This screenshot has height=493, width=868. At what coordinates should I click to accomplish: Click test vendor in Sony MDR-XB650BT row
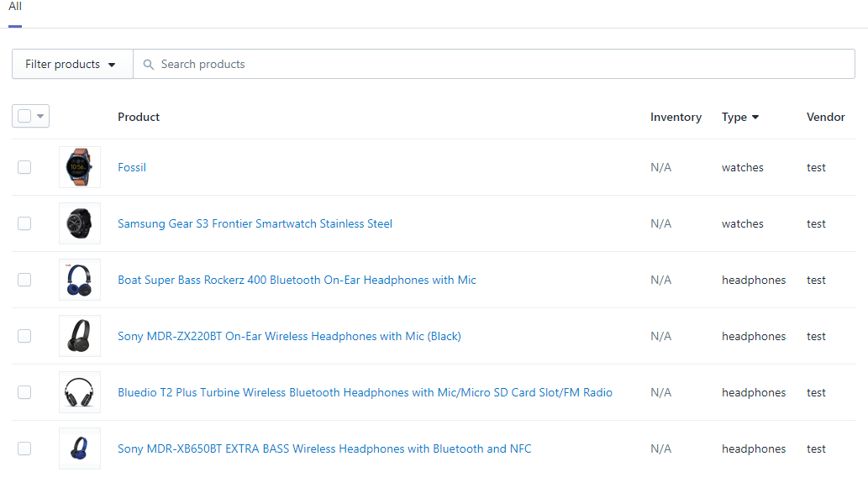pyautogui.click(x=816, y=449)
